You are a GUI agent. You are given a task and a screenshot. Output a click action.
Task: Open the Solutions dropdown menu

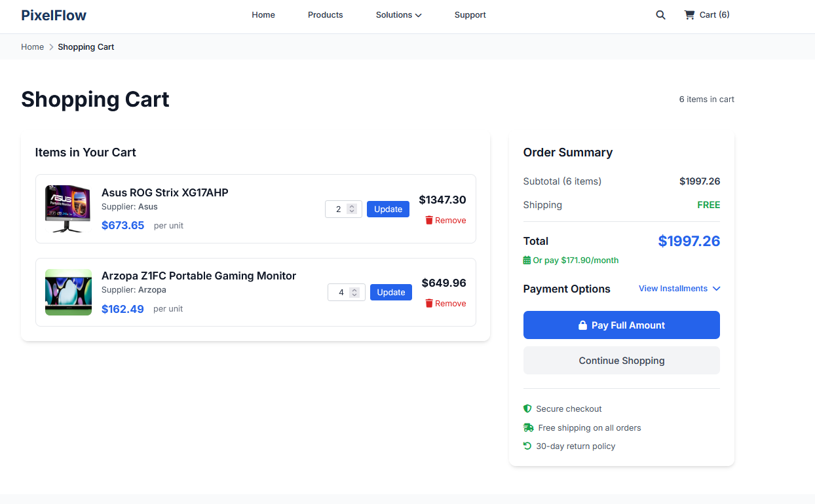[398, 15]
